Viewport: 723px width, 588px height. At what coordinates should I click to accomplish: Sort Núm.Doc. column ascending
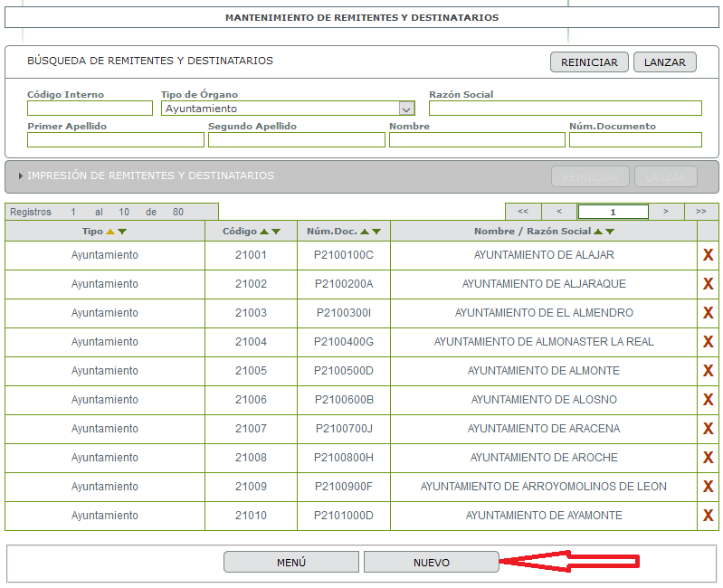365,232
